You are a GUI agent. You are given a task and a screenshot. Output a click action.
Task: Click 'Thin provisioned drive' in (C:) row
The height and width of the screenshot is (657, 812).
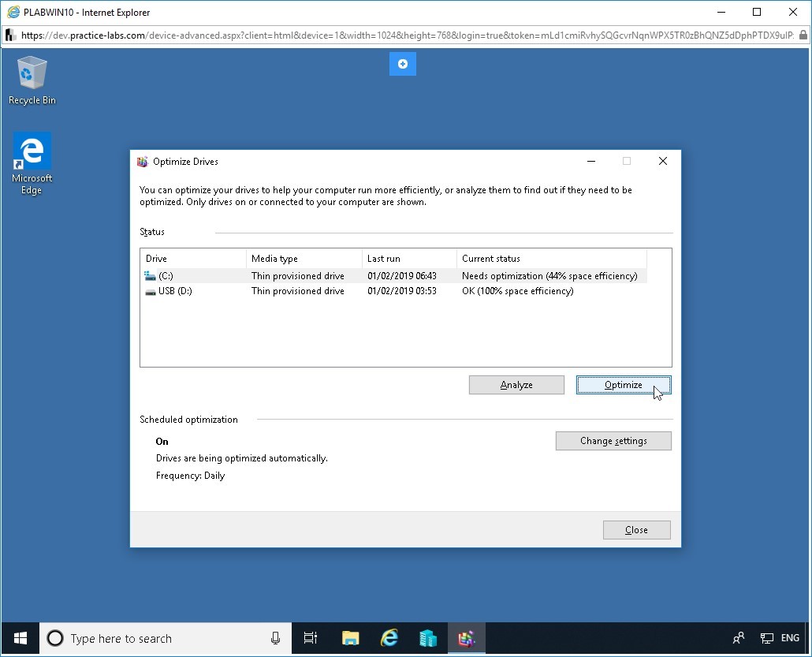[x=298, y=275]
